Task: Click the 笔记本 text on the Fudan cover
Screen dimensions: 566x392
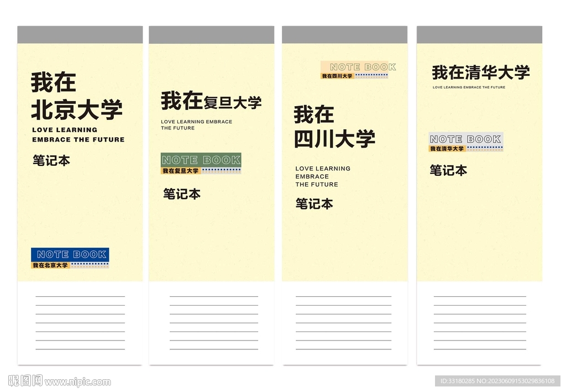Action: click(x=181, y=194)
